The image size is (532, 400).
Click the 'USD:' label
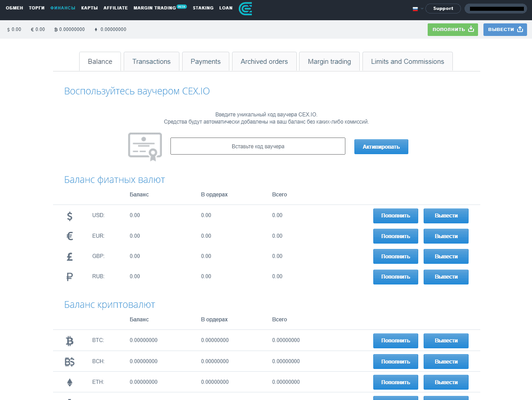(98, 215)
